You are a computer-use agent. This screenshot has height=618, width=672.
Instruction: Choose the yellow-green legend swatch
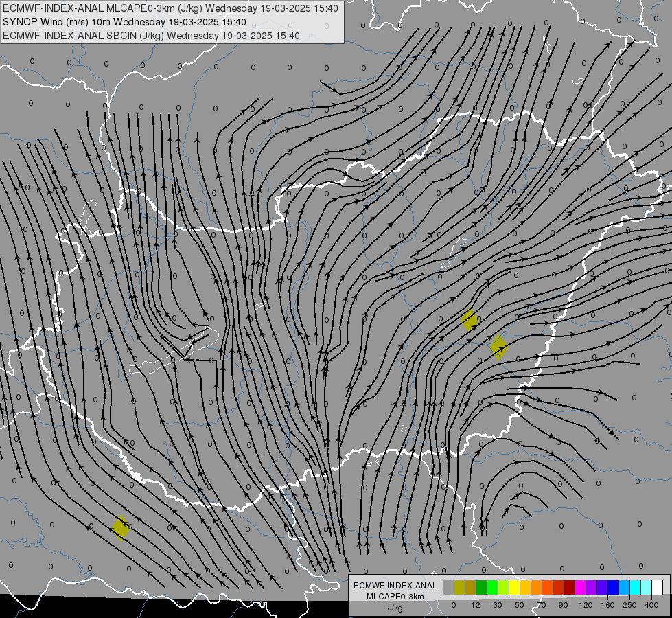[504, 587]
